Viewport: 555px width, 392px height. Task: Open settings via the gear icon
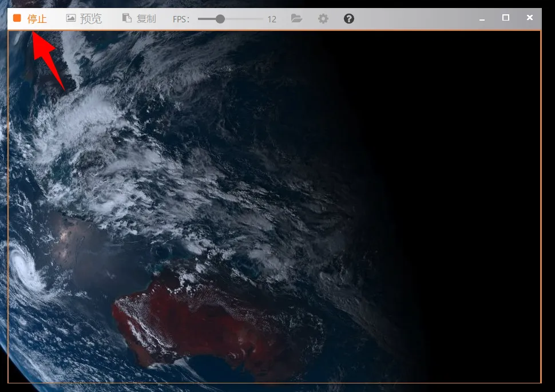click(x=323, y=19)
